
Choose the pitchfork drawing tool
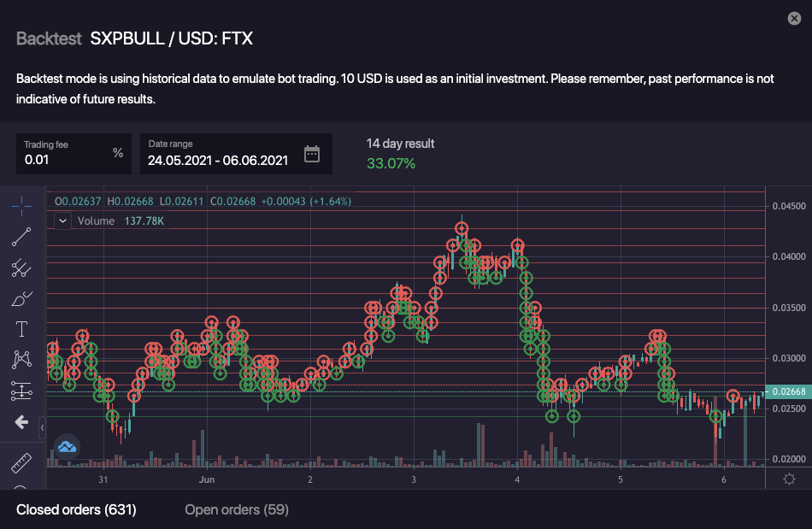tap(21, 268)
